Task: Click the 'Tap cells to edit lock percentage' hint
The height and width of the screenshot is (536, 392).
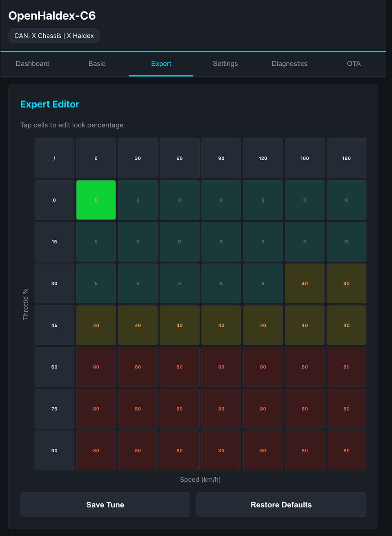Action: pyautogui.click(x=72, y=125)
